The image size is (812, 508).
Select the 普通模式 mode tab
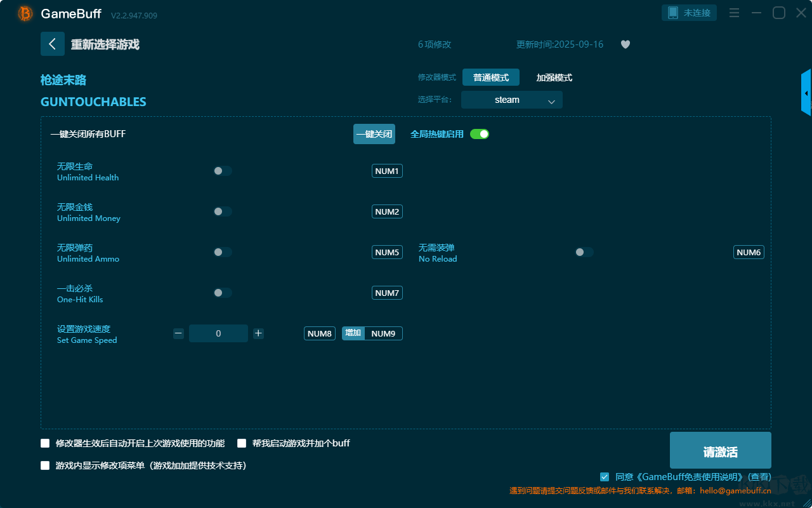[x=489, y=77]
